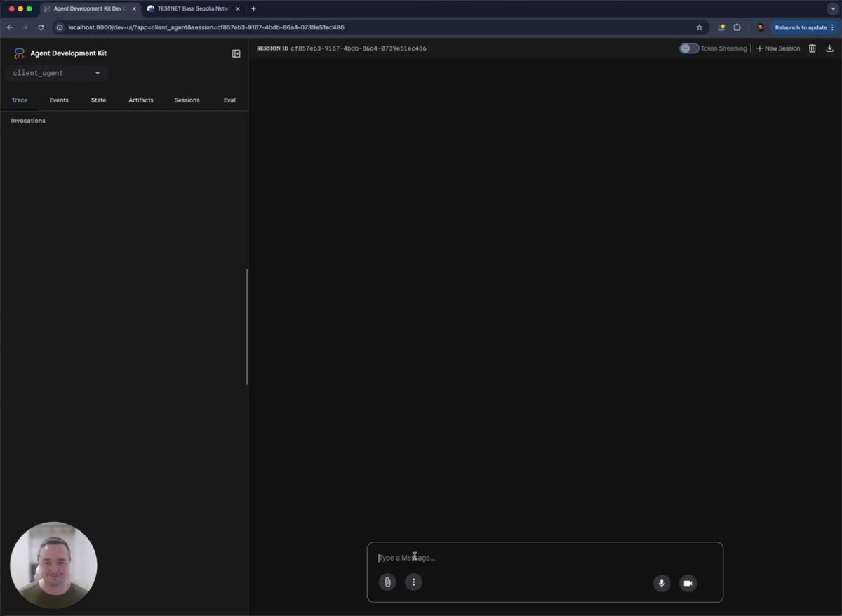Enable the Token Streaming toggle
Image resolution: width=842 pixels, height=616 pixels.
[688, 48]
